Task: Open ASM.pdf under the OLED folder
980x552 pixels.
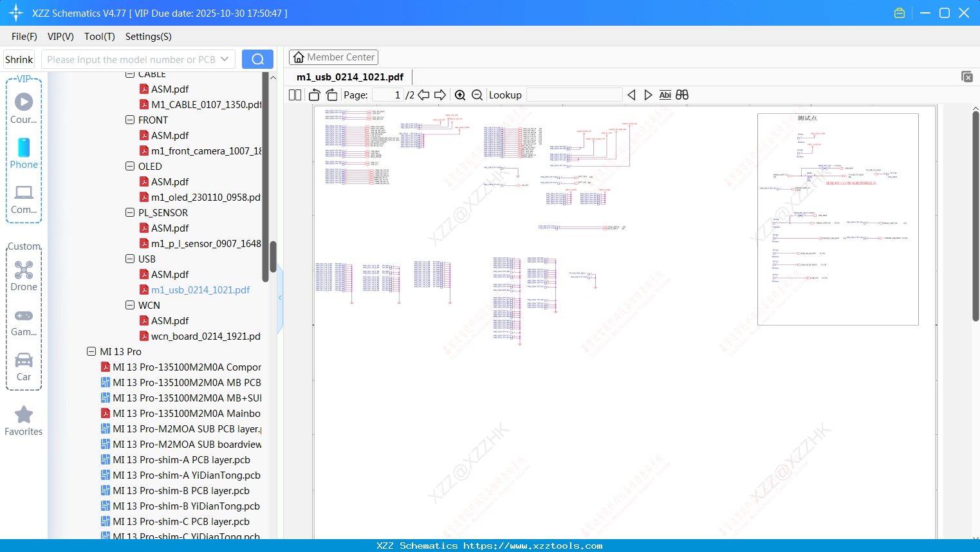Action: coord(164,181)
